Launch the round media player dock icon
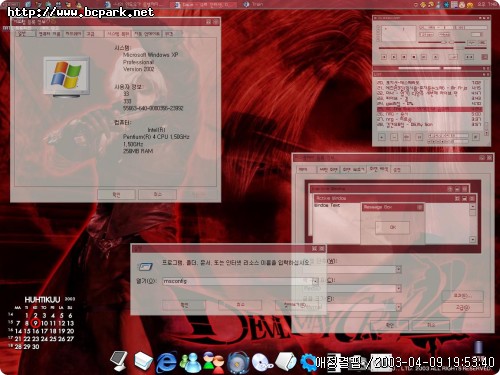 [238, 362]
